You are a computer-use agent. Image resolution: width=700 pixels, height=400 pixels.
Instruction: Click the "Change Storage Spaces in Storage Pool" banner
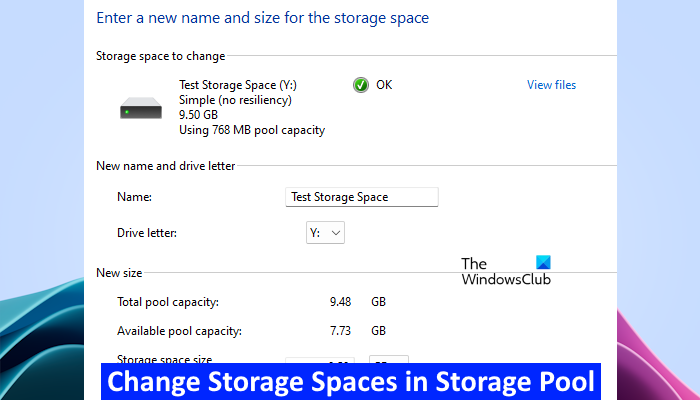(350, 383)
